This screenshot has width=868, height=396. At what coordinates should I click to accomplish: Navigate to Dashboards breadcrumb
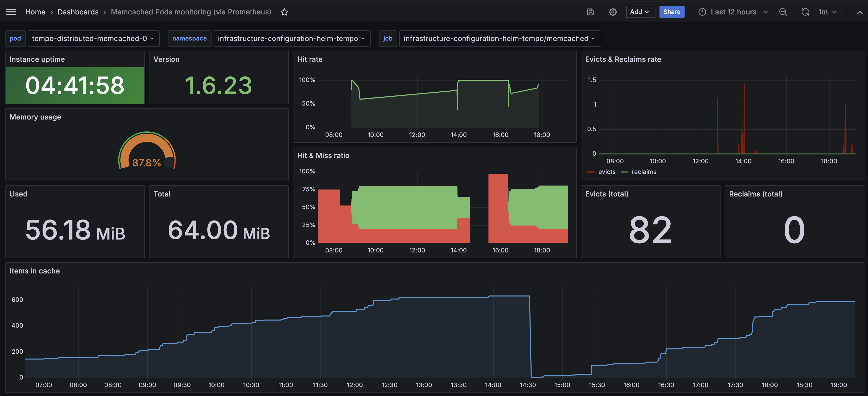coord(78,12)
